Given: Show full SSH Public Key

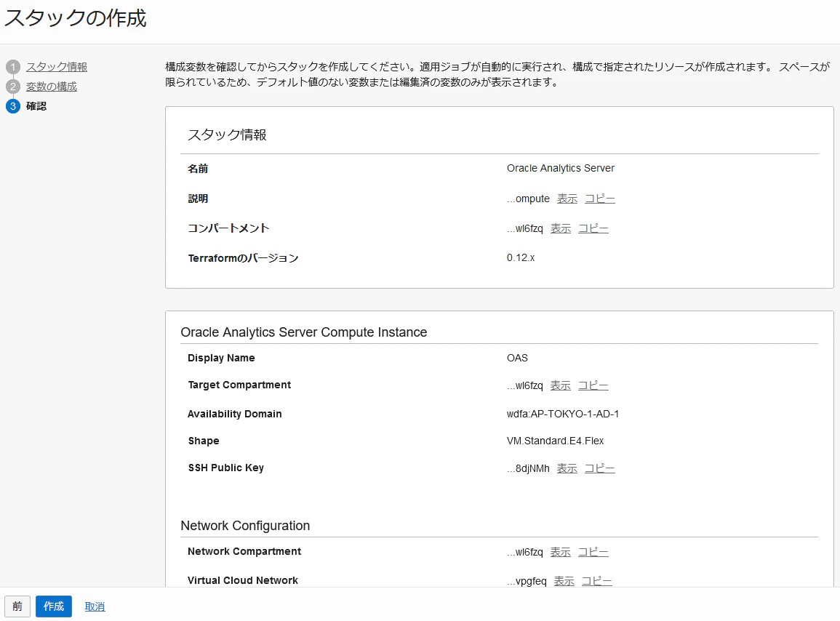Looking at the screenshot, I should pyautogui.click(x=567, y=468).
